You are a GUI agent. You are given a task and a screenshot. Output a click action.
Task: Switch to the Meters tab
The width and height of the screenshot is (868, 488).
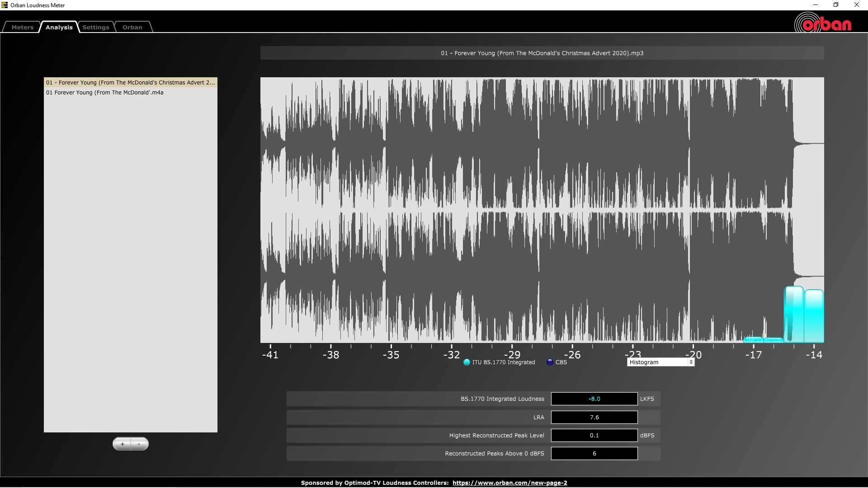pos(23,27)
